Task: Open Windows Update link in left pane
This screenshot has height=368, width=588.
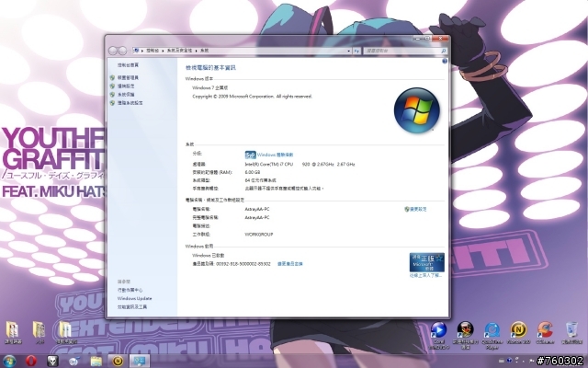Action: click(x=135, y=298)
